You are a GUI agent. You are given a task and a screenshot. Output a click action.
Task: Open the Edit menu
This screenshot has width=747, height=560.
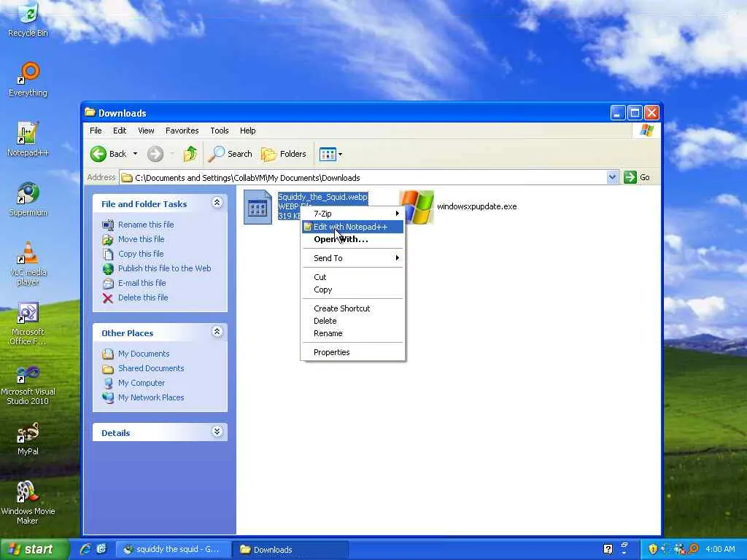(x=120, y=131)
